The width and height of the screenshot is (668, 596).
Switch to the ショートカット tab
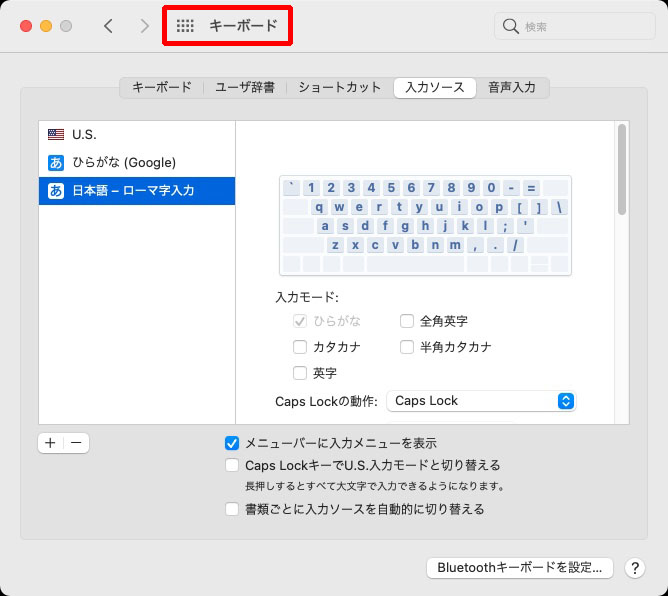click(340, 88)
